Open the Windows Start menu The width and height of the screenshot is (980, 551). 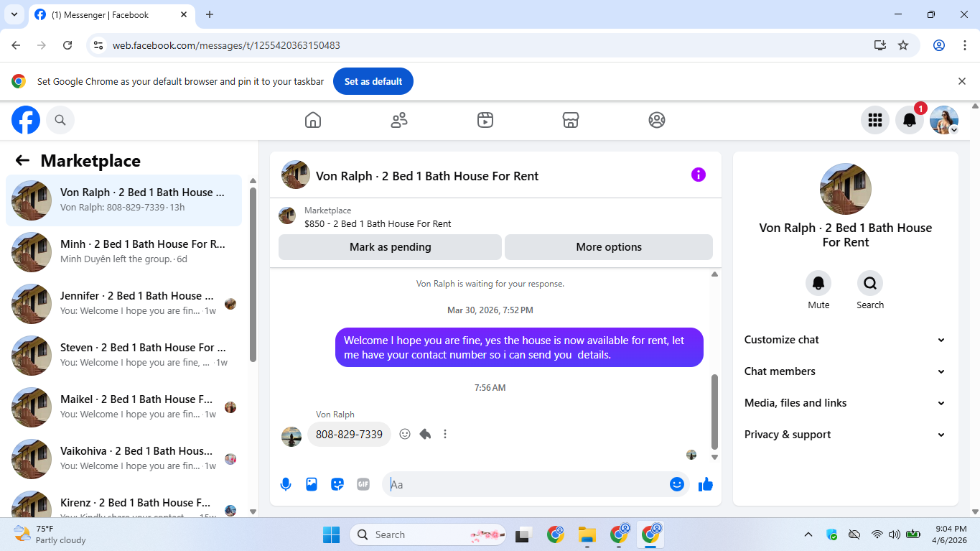pos(331,534)
